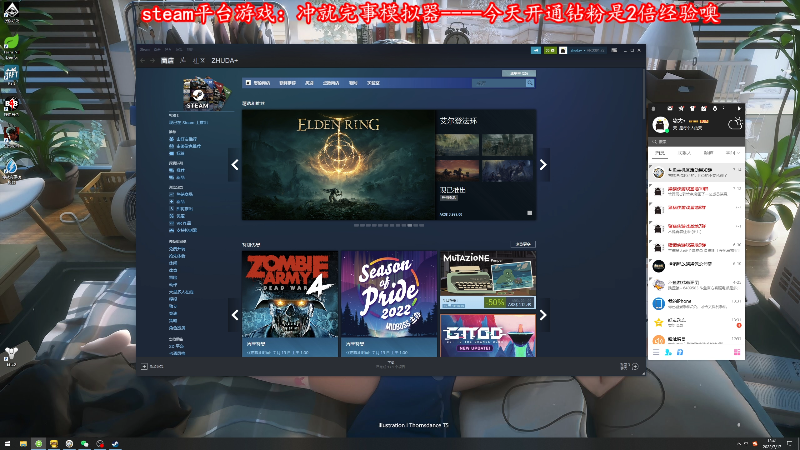Screen dimensions: 800x450
Task: Open Steam downloads status in footer
Action: 390,364
